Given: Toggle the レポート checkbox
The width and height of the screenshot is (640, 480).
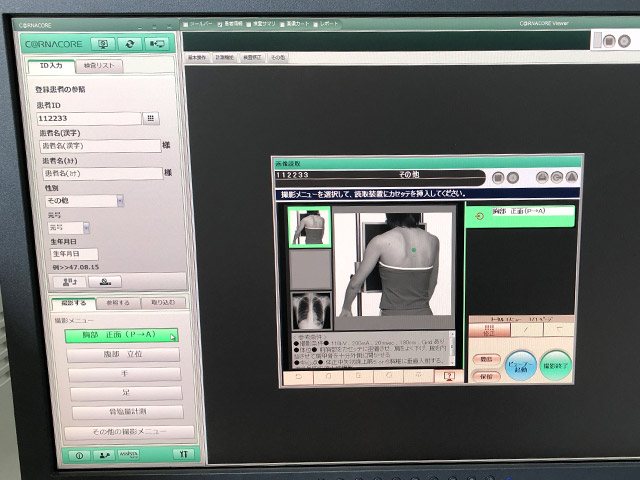Looking at the screenshot, I should [316, 24].
